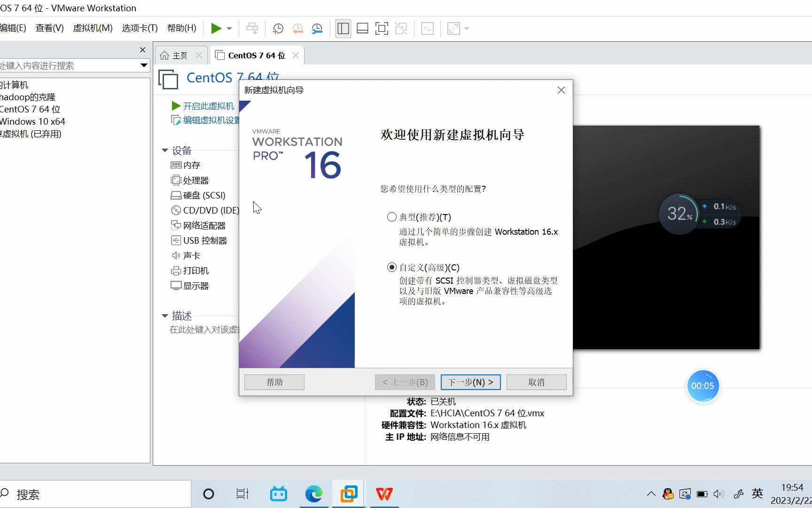The width and height of the screenshot is (812, 508).
Task: Select the 自定义(高级) radio option
Action: 392,268
